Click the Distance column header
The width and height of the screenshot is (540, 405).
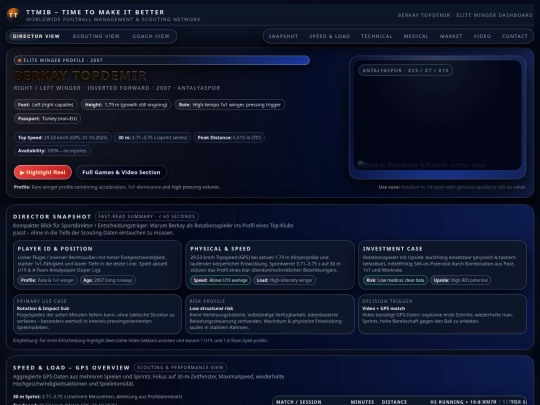394,402
